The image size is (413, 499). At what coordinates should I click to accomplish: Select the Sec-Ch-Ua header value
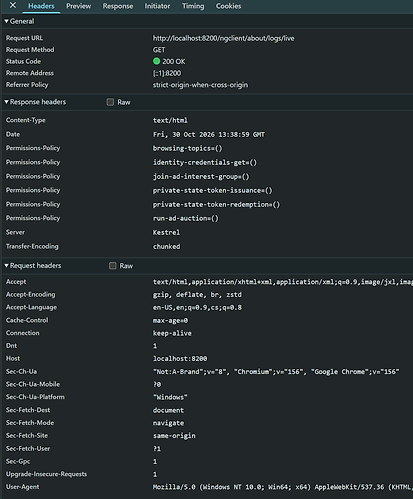click(276, 372)
